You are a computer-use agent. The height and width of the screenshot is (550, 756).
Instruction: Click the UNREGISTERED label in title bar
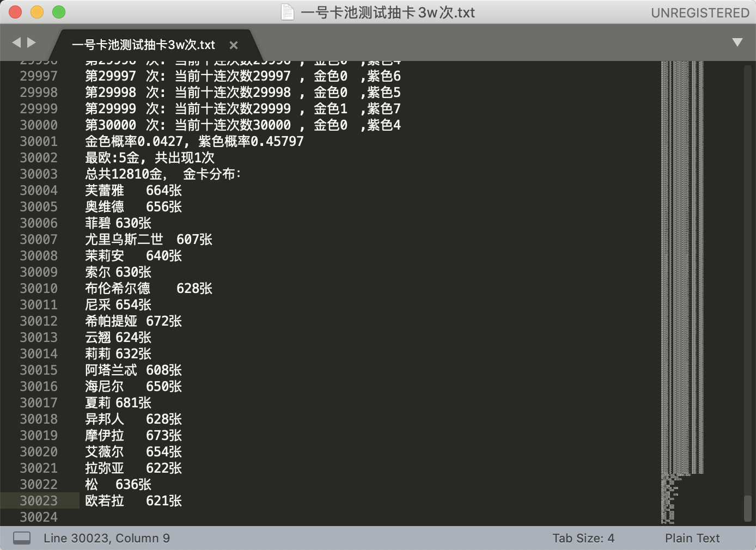[700, 13]
